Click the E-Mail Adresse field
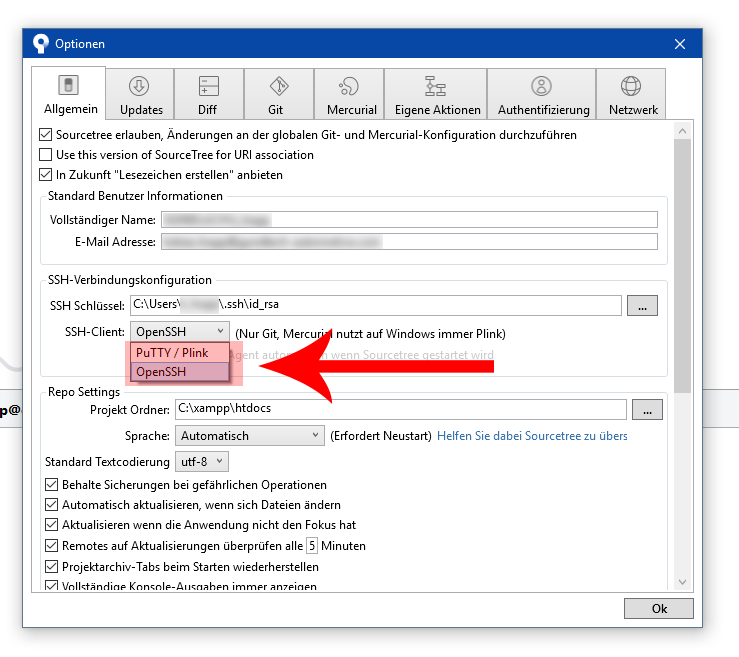Viewport: 739px width, 657px height. point(409,242)
